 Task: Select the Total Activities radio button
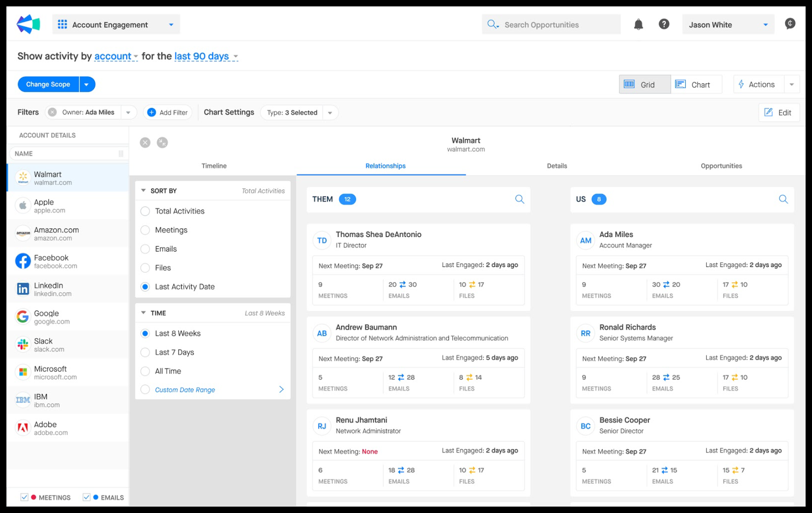click(x=145, y=211)
